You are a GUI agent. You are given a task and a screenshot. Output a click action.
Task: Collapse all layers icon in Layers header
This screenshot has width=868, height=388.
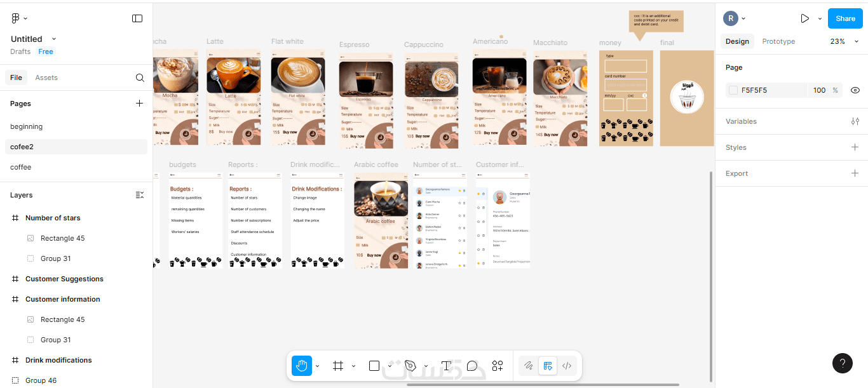pyautogui.click(x=140, y=195)
